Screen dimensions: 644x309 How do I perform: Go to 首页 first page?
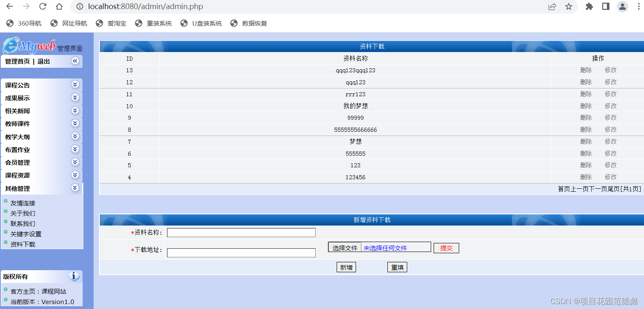coord(564,189)
